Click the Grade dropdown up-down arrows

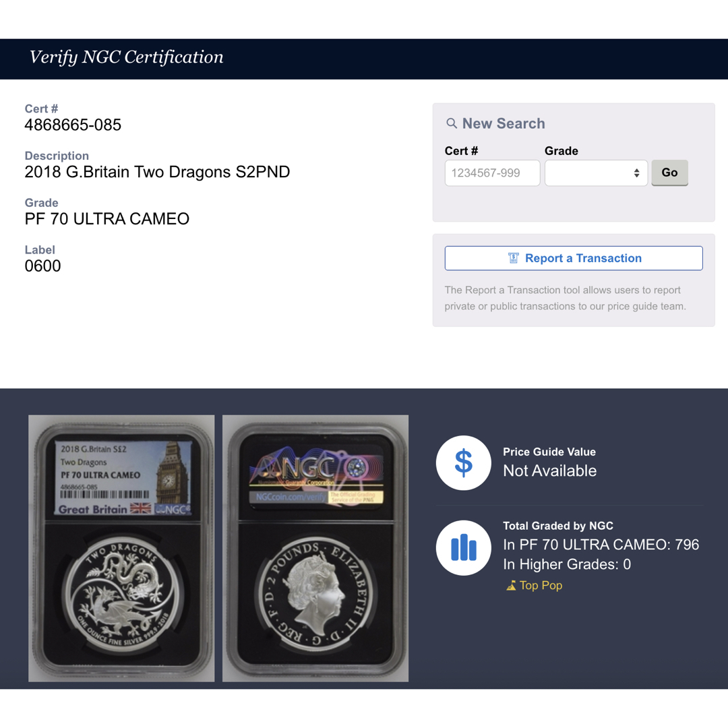[636, 173]
